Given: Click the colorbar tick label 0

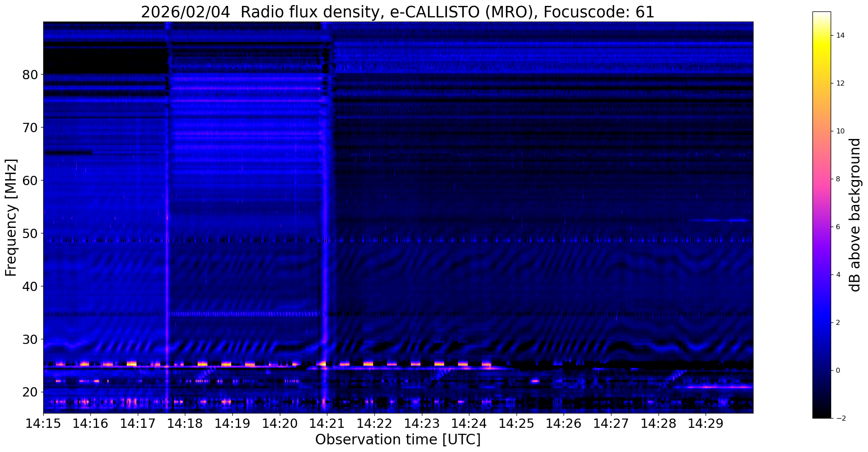Looking at the screenshot, I should click(x=838, y=371).
